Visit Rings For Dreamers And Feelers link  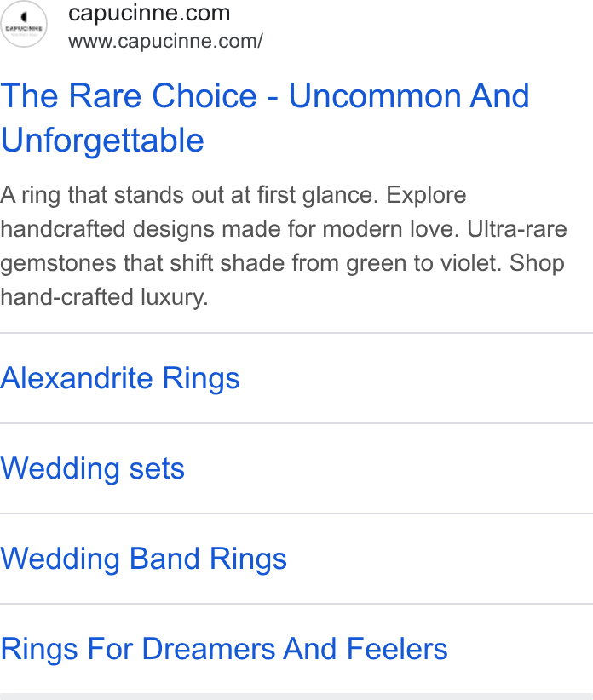(224, 649)
